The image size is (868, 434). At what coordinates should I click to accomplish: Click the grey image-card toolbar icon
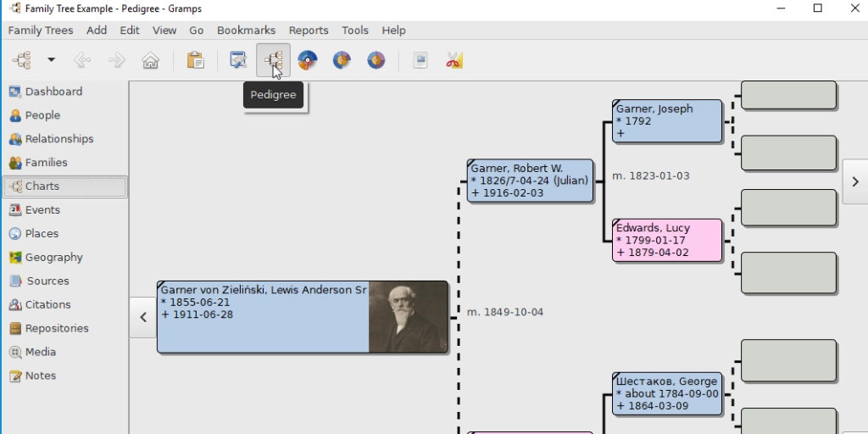coord(420,60)
